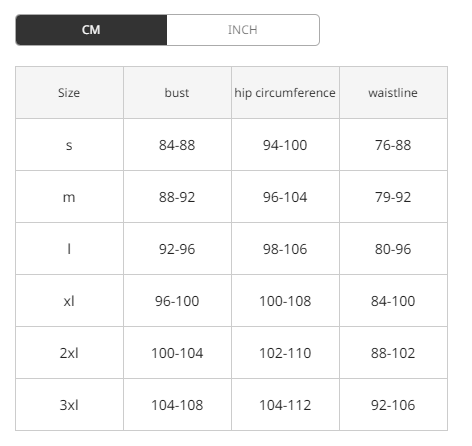
Task: Select the 2xl size row label
Action: (x=69, y=353)
